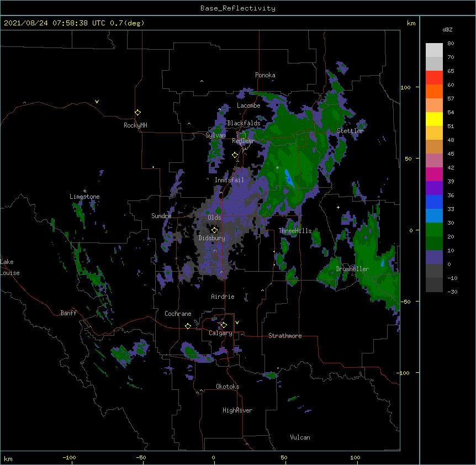
Task: Click the Lacombe city label
Action: (x=248, y=105)
